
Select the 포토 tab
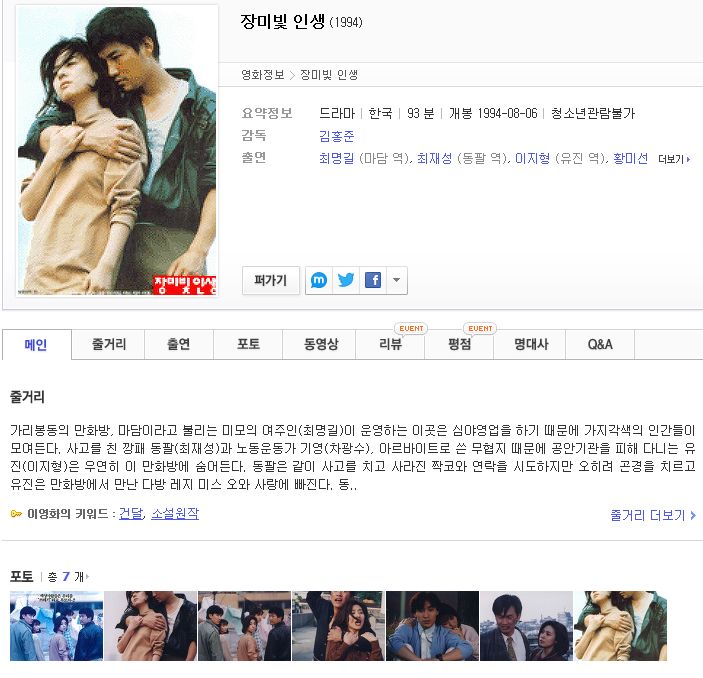[x=248, y=344]
